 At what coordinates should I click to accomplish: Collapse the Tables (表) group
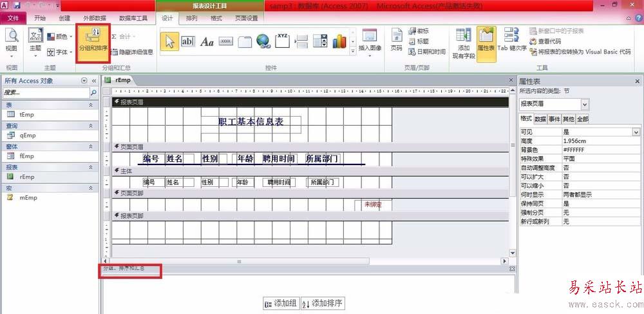[x=91, y=105]
